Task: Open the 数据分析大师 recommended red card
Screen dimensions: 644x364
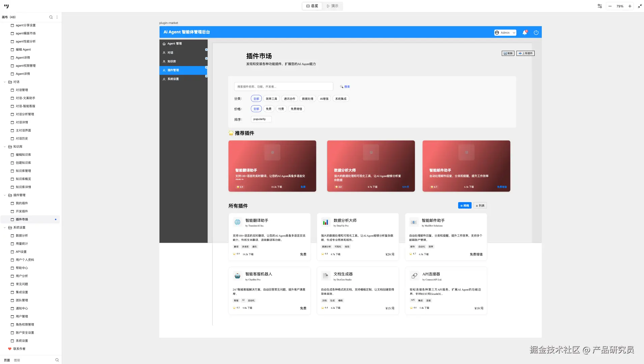Action: tap(371, 166)
